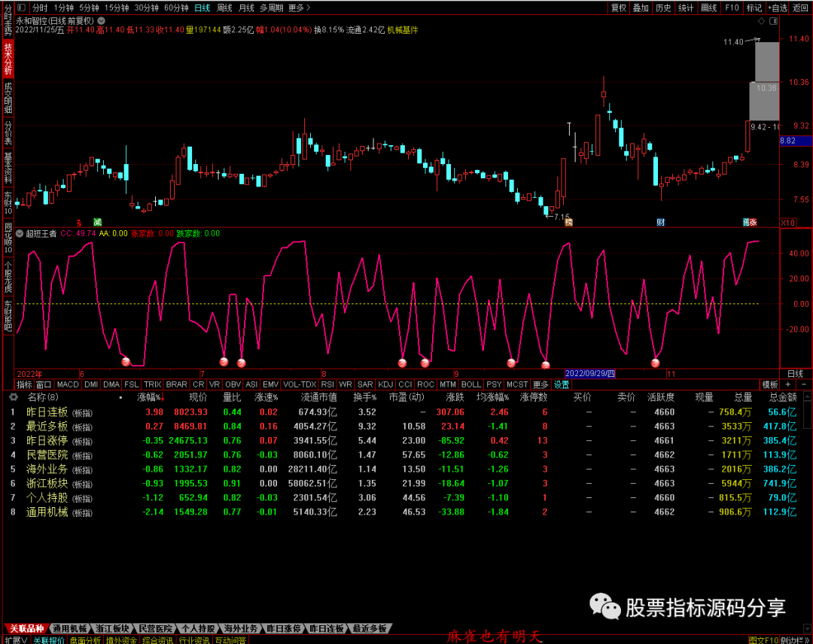
Task: Click the table vertical scrollbar up arrow
Action: [807, 396]
